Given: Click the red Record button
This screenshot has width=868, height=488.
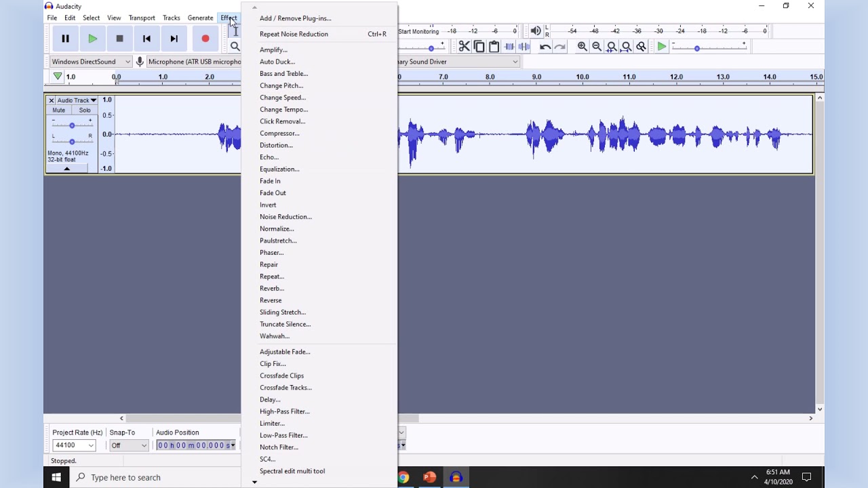Looking at the screenshot, I should coord(205,39).
